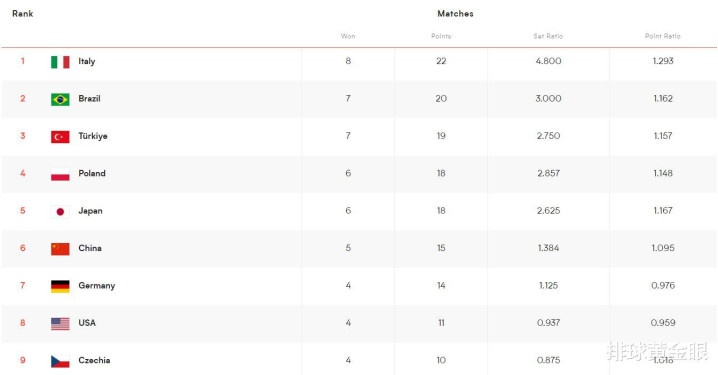
Task: Select the Czechia team name
Action: (x=94, y=360)
